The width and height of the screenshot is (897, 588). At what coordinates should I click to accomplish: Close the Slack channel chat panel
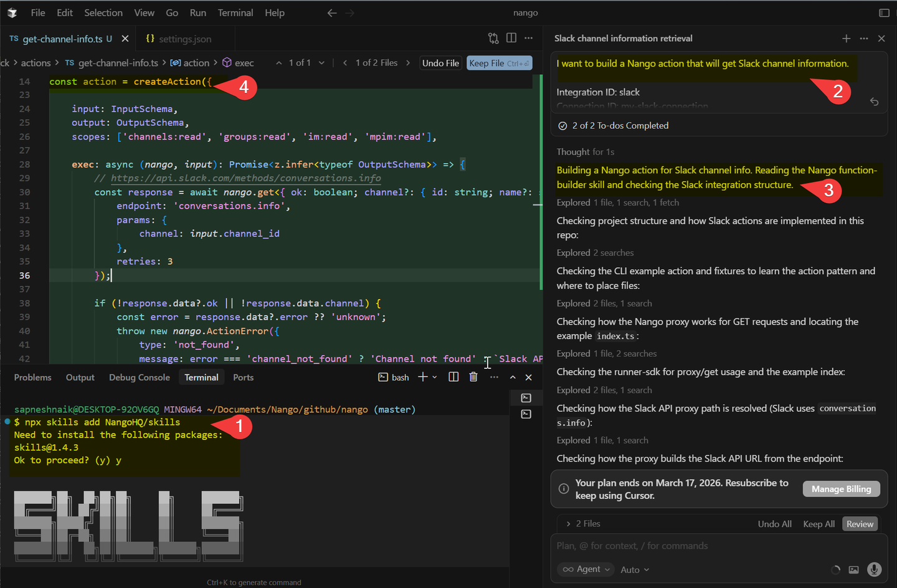tap(881, 39)
